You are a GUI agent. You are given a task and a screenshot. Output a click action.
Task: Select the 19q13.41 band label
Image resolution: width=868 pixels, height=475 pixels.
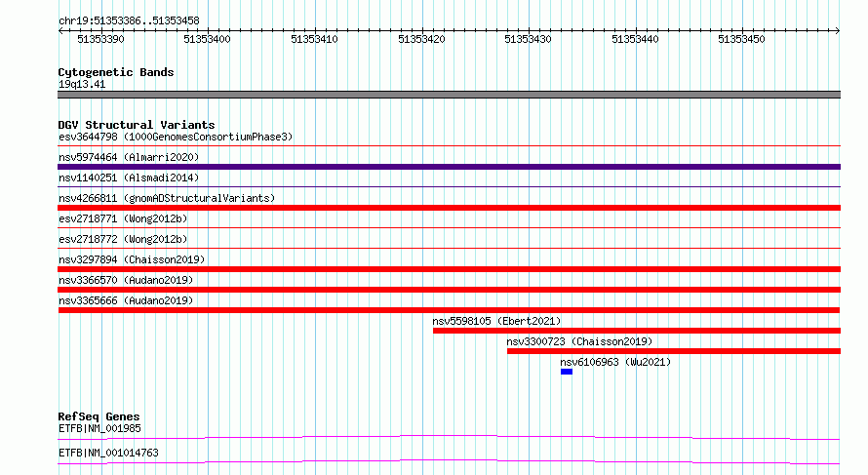tap(82, 84)
